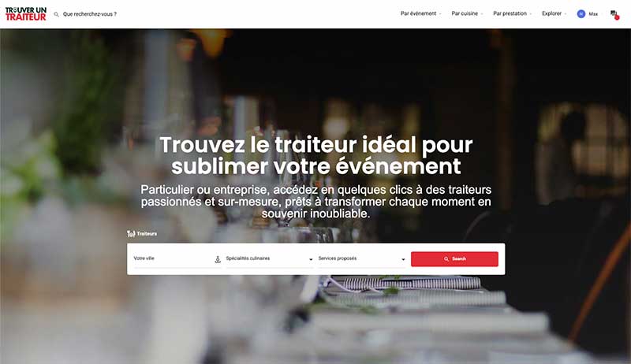Open the Explorer menu
The image size is (631, 364).
pos(554,13)
